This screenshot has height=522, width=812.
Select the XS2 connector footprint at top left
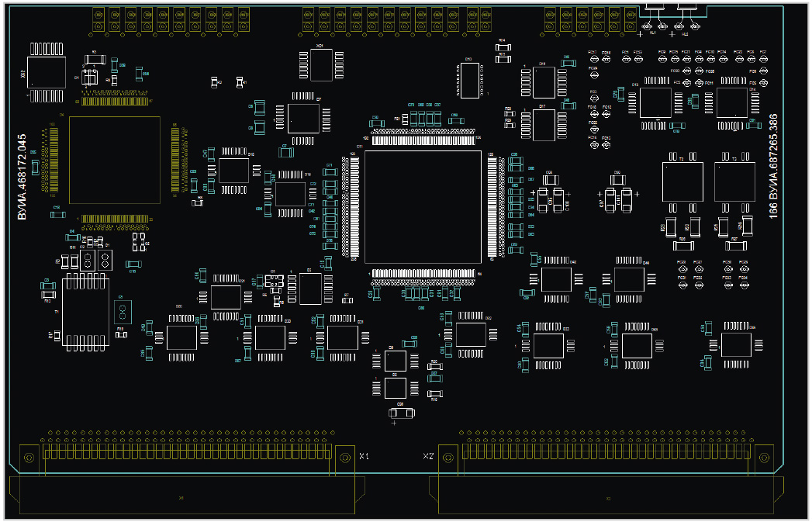point(46,72)
